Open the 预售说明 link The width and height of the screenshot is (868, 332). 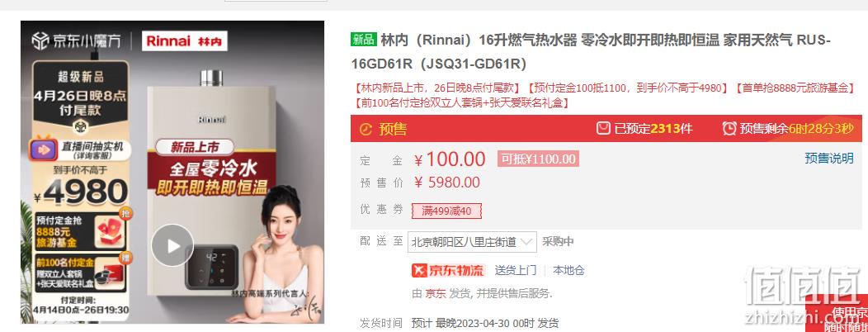[x=828, y=159]
